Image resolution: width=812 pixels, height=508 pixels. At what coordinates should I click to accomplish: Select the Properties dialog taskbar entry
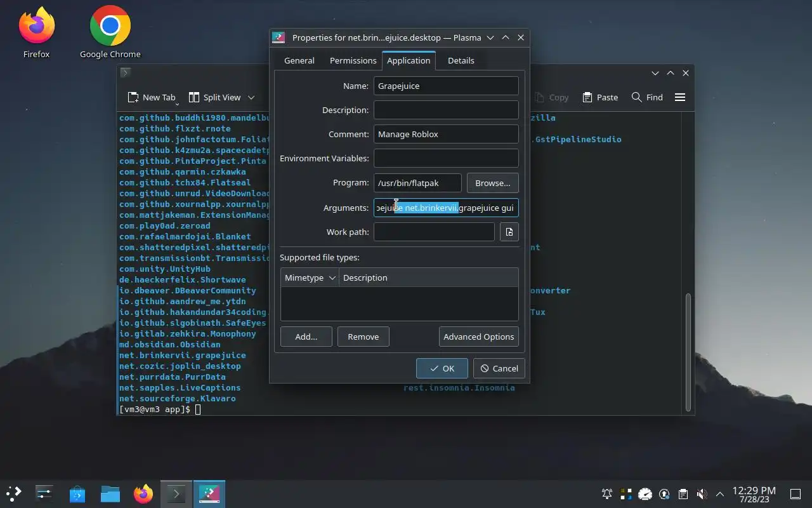(209, 493)
